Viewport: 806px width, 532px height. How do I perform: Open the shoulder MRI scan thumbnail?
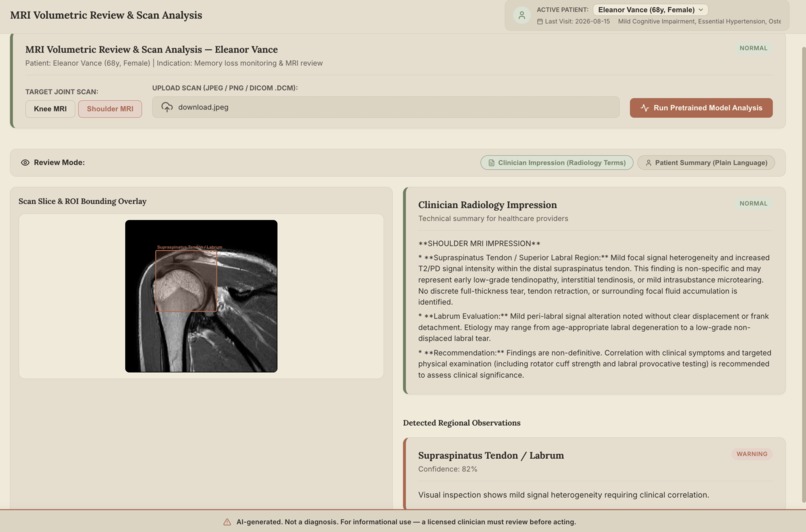point(201,296)
